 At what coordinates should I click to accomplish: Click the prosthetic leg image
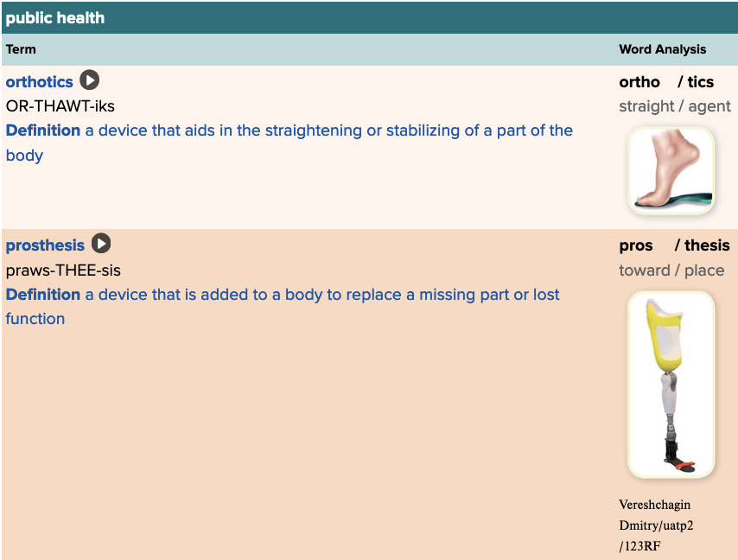tap(671, 385)
